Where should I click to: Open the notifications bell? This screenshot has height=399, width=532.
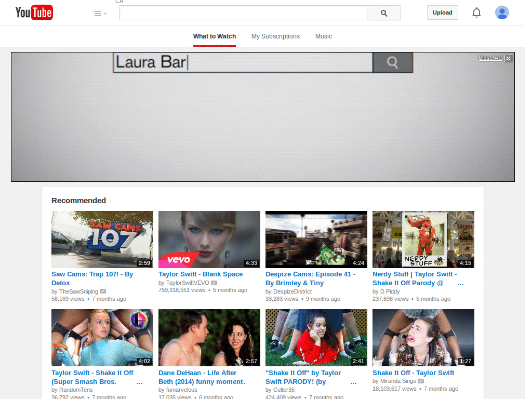476,12
